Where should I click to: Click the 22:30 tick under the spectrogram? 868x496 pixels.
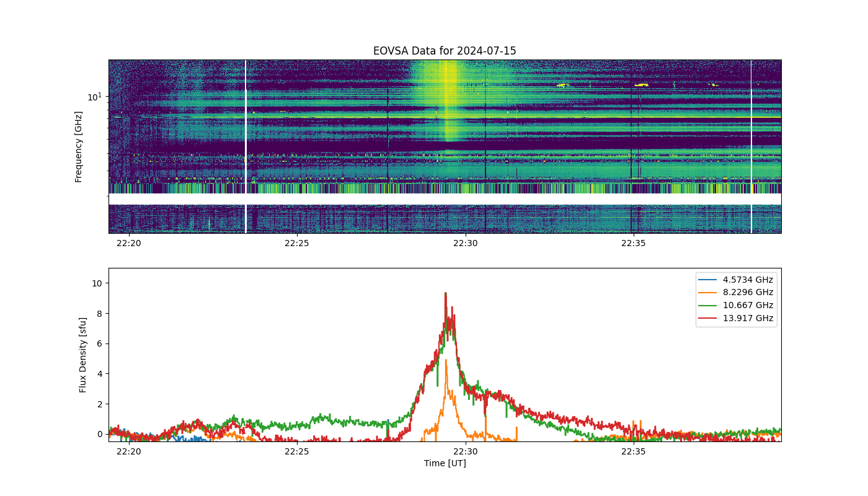465,243
